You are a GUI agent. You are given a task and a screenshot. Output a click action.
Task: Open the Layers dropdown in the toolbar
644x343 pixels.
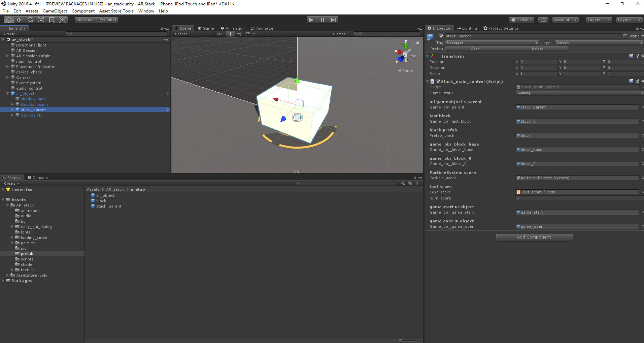pos(598,20)
